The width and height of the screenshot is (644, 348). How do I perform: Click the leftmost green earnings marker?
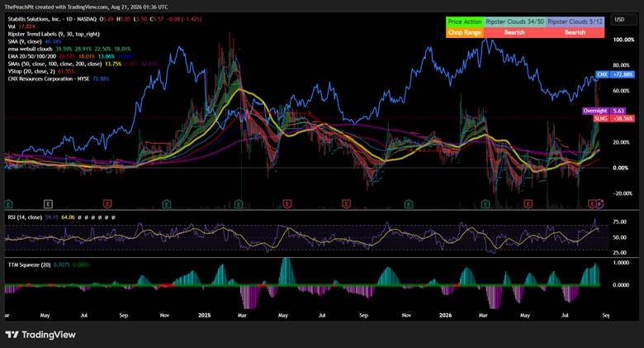pos(8,203)
